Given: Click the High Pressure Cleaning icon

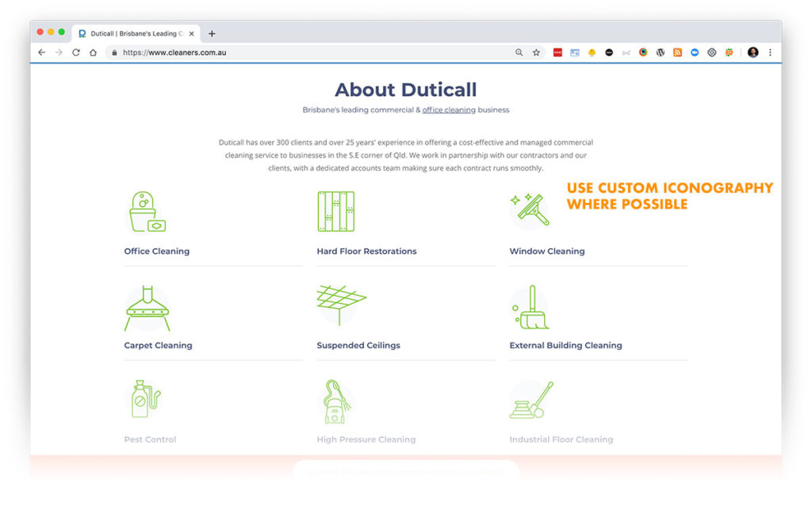Looking at the screenshot, I should (336, 402).
